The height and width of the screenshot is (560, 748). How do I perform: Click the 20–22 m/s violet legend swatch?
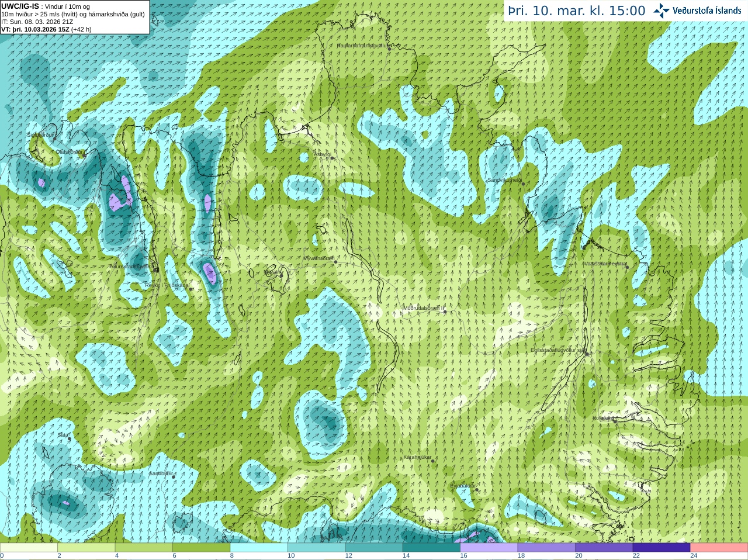(604, 548)
